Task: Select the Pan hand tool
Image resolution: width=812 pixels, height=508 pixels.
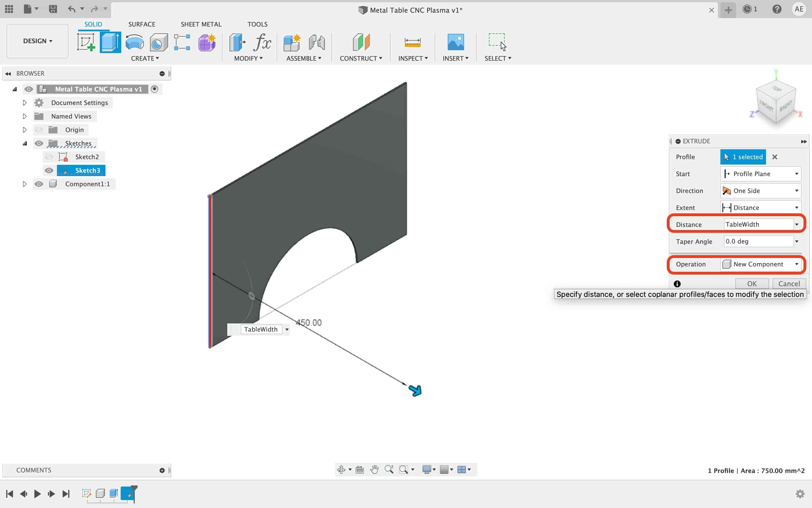Action: pyautogui.click(x=374, y=469)
